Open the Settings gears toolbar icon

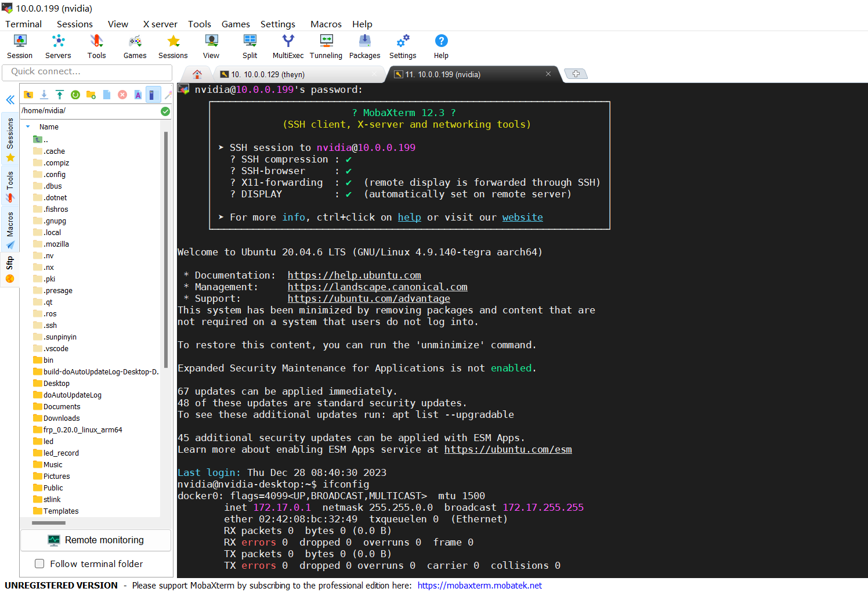click(403, 46)
